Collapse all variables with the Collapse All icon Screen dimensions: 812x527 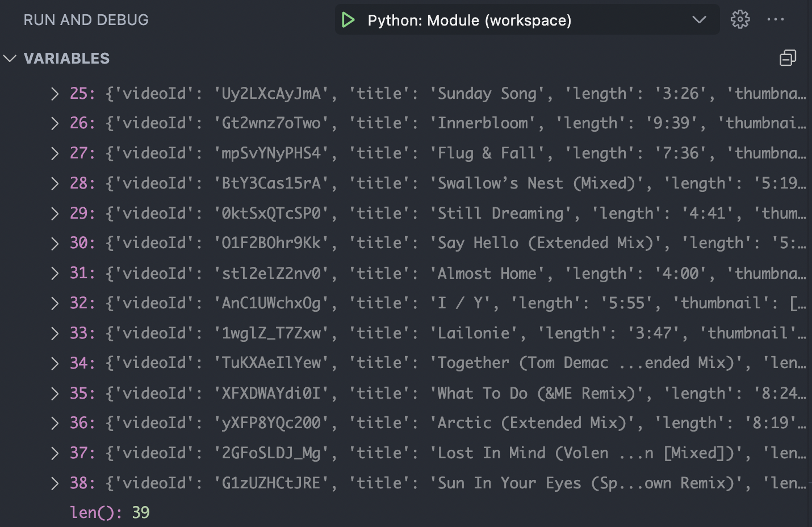pyautogui.click(x=788, y=58)
